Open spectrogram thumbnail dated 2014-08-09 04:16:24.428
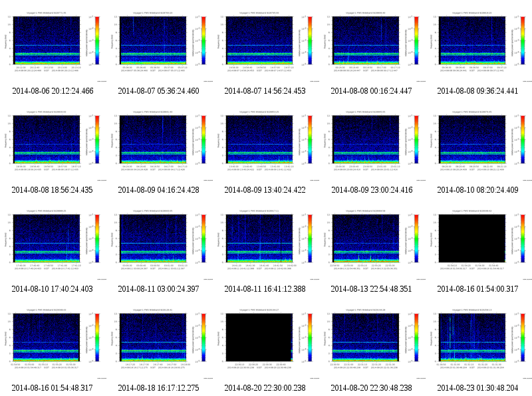This screenshot has height=396, width=532. click(160, 142)
